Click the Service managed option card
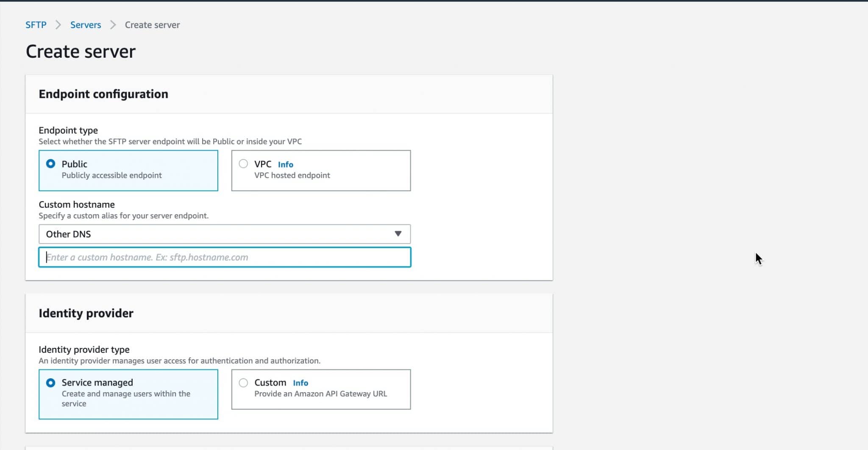Viewport: 868px width, 450px height. (128, 394)
